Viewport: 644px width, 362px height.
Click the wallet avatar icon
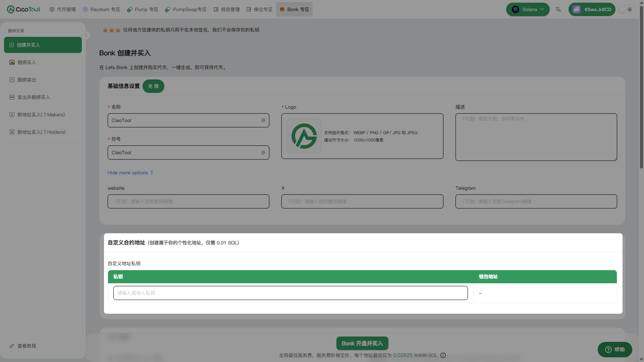tap(577, 9)
